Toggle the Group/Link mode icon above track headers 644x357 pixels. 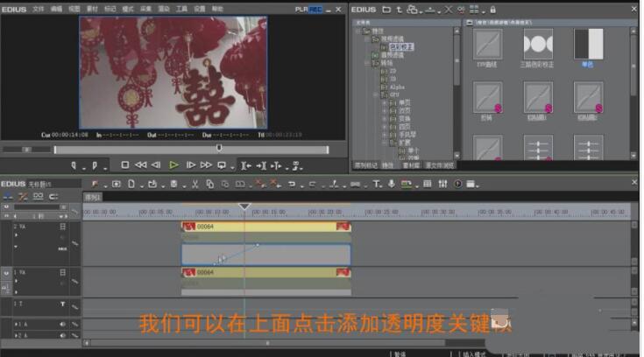pos(39,197)
